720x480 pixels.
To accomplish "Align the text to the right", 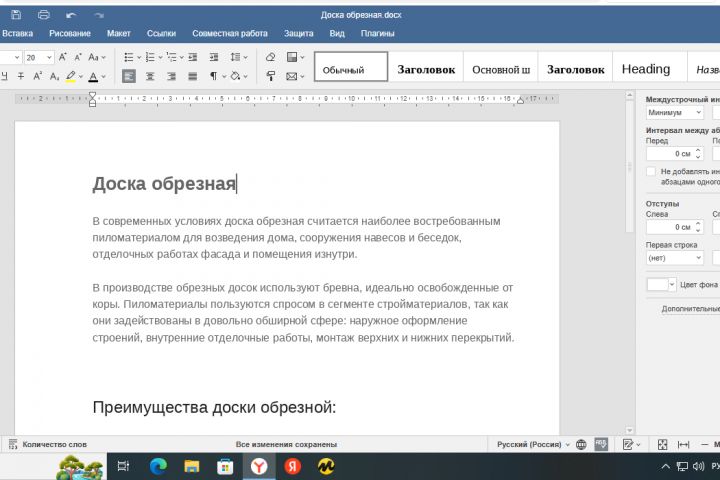I will pyautogui.click(x=171, y=76).
